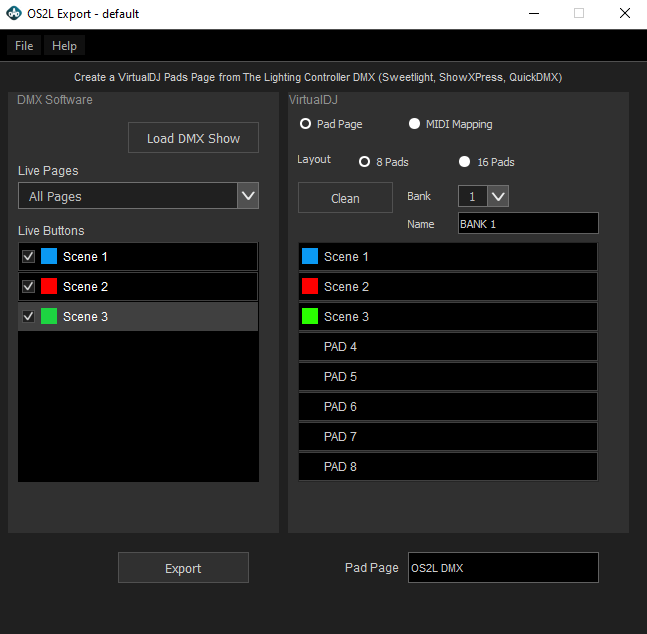This screenshot has width=647, height=634.
Task: Select the Scene 2 pad in VirtualDJ list
Action: [448, 286]
